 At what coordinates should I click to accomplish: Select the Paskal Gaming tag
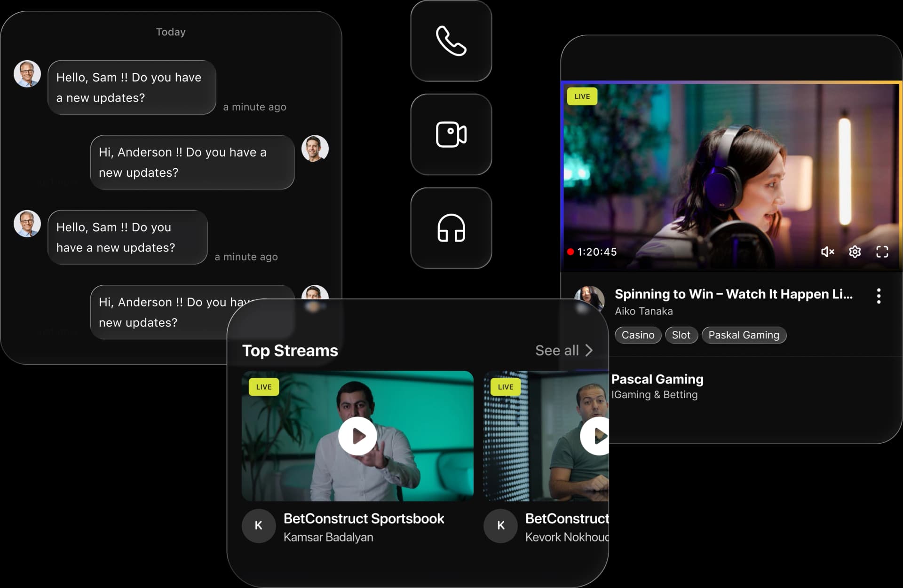pyautogui.click(x=744, y=335)
